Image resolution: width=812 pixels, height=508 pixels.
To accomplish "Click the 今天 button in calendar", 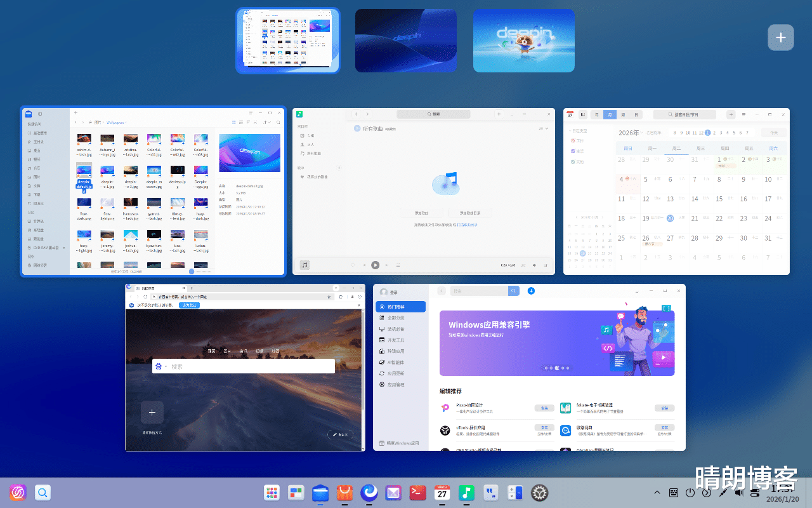I will click(x=774, y=133).
